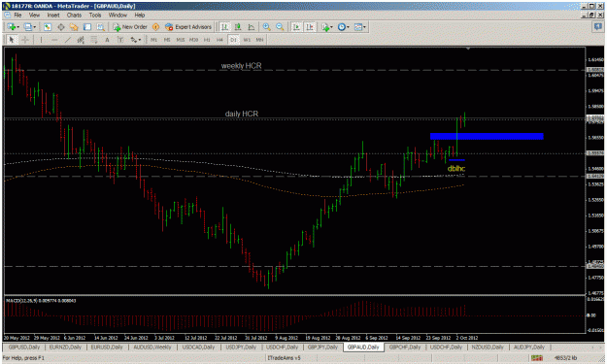
Task: Toggle the Terminal panel
Action: tap(87, 26)
